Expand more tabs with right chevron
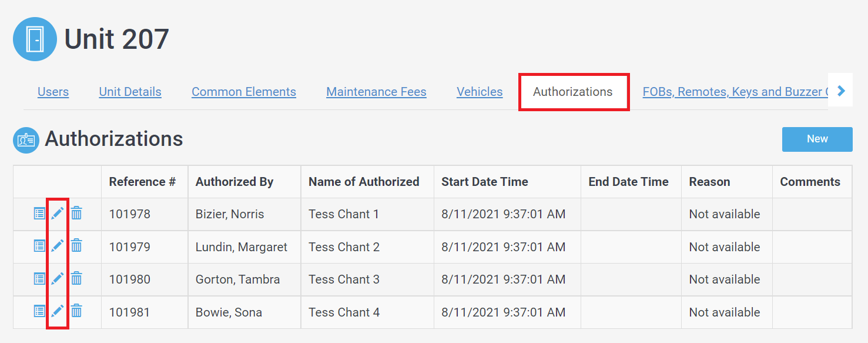The width and height of the screenshot is (868, 343). coord(841,91)
